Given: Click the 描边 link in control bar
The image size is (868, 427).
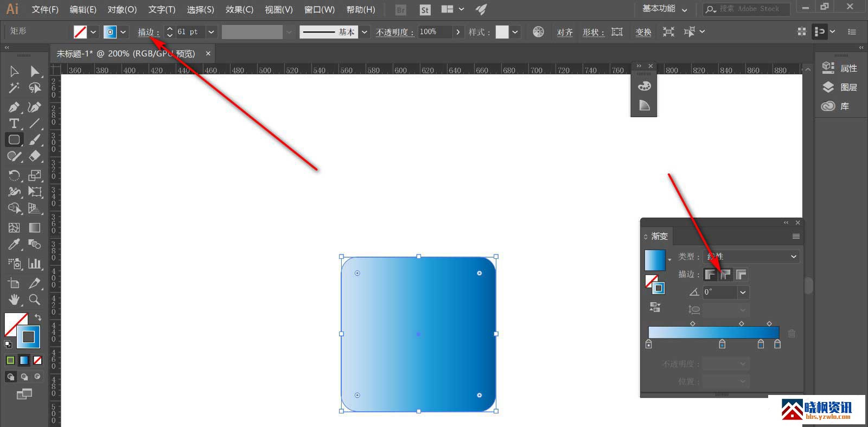Looking at the screenshot, I should coord(147,32).
